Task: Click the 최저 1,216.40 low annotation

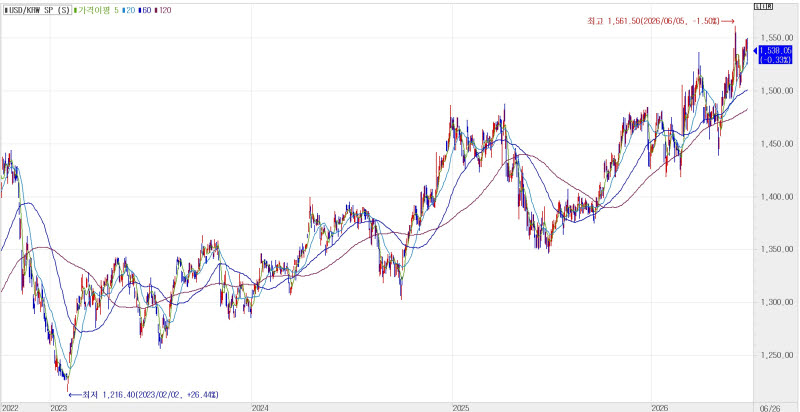Action: (150, 394)
